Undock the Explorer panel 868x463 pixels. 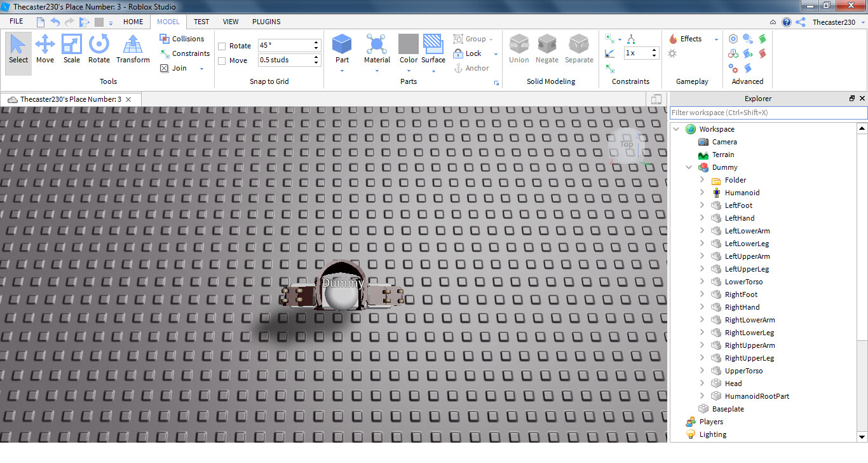[852, 99]
